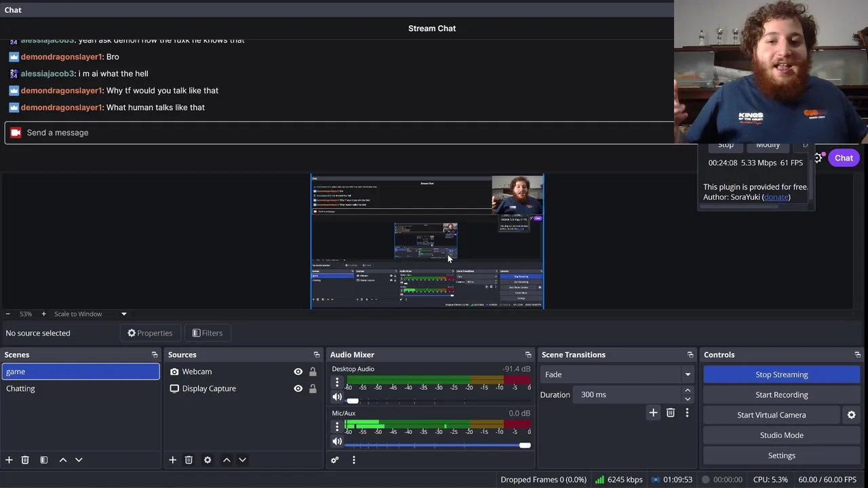Open Properties in source toolbar
868x488 pixels.
[150, 333]
